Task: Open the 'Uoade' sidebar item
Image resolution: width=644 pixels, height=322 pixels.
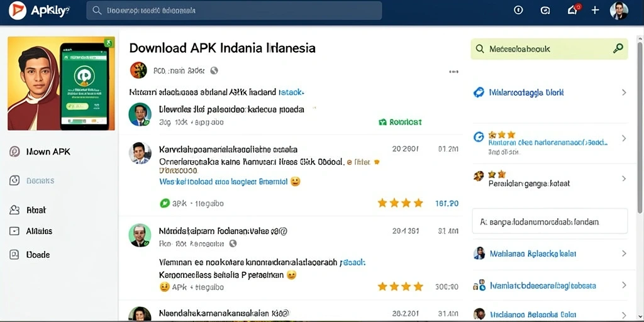Action: (x=38, y=255)
